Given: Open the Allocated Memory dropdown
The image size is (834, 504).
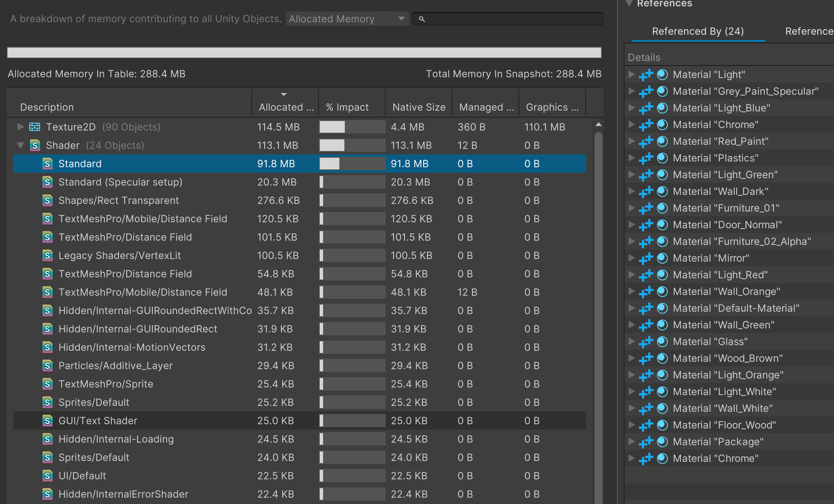Looking at the screenshot, I should (x=347, y=19).
